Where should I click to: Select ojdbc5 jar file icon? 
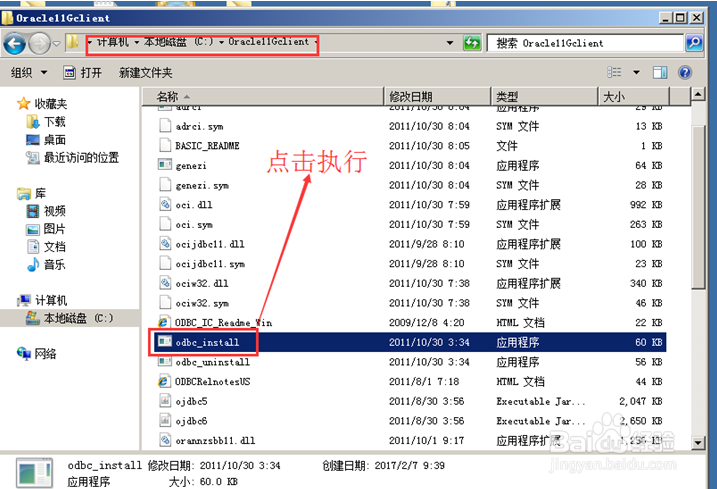[x=165, y=401]
